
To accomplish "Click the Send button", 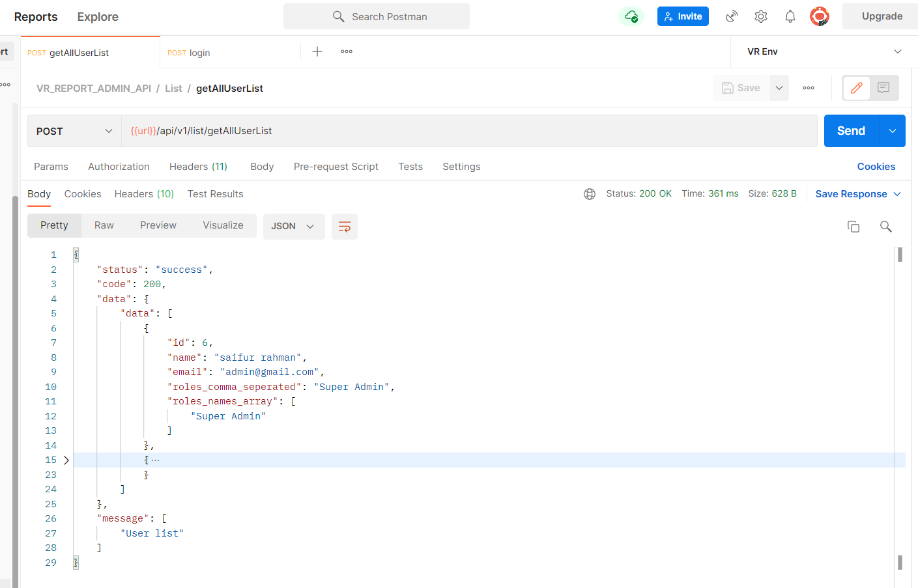I will 852,131.
